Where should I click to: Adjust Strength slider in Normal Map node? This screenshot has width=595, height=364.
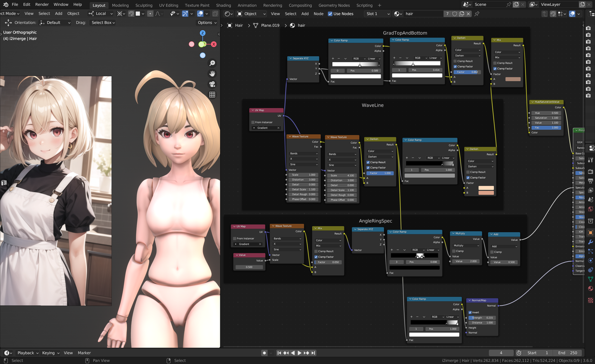pos(483,318)
